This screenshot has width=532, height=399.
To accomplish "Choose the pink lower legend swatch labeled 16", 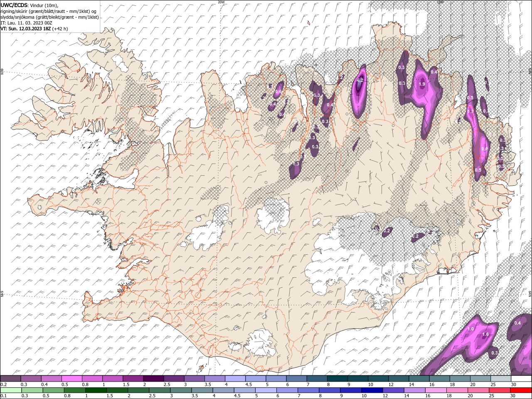I will pos(435,390).
